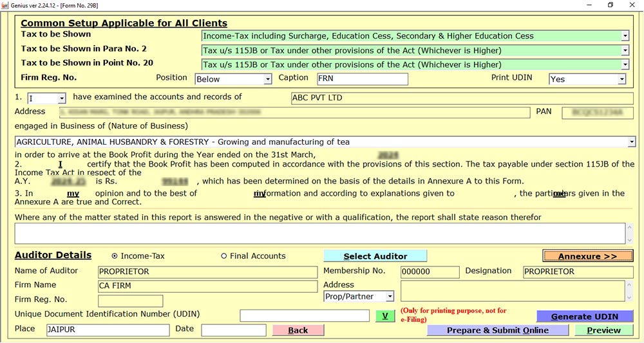Click the green V button beside UDIN

pos(384,316)
